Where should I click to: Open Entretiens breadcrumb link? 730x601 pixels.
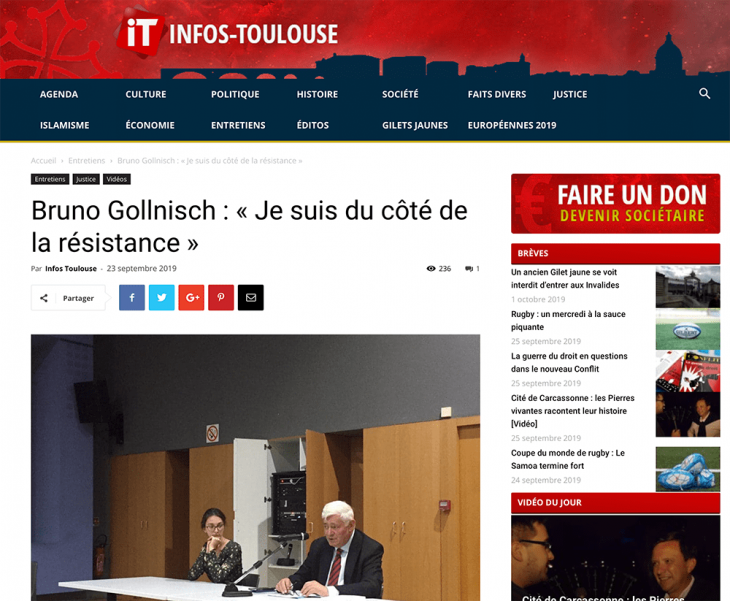tap(87, 161)
